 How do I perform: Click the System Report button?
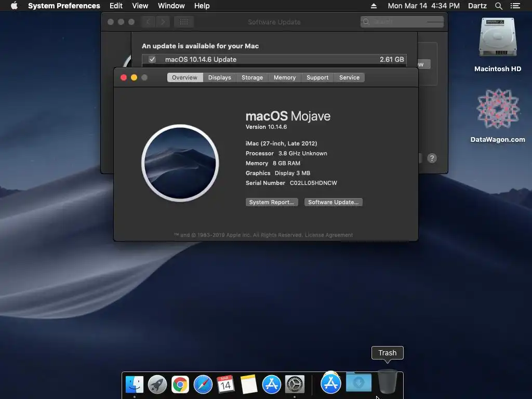pos(272,202)
